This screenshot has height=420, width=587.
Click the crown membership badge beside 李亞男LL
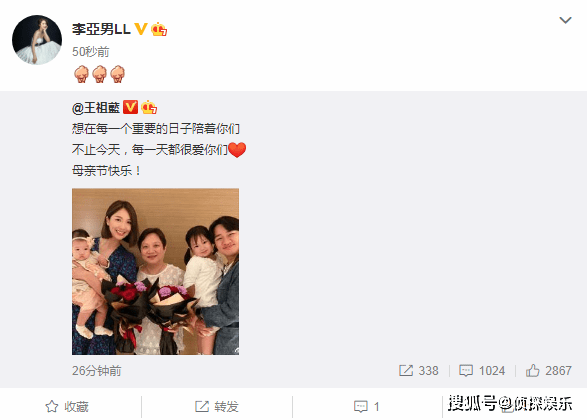[159, 29]
